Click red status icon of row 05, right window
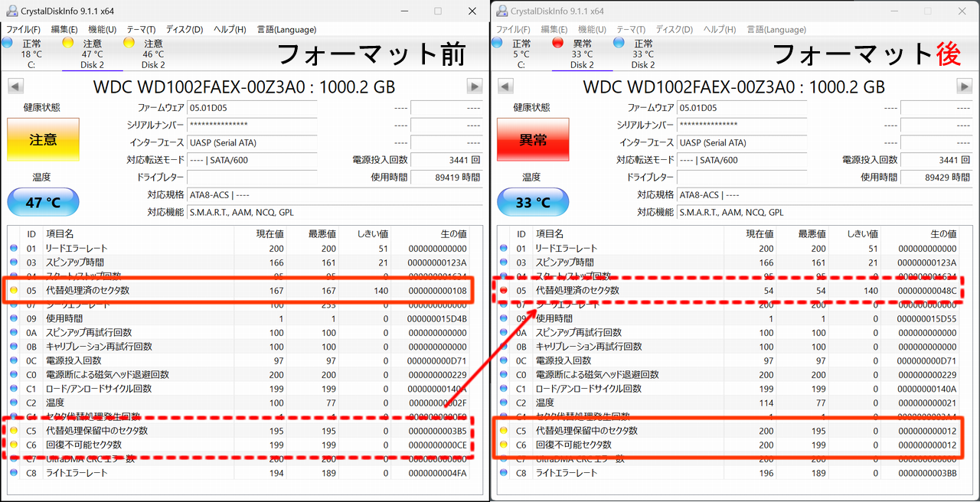 pos(503,291)
